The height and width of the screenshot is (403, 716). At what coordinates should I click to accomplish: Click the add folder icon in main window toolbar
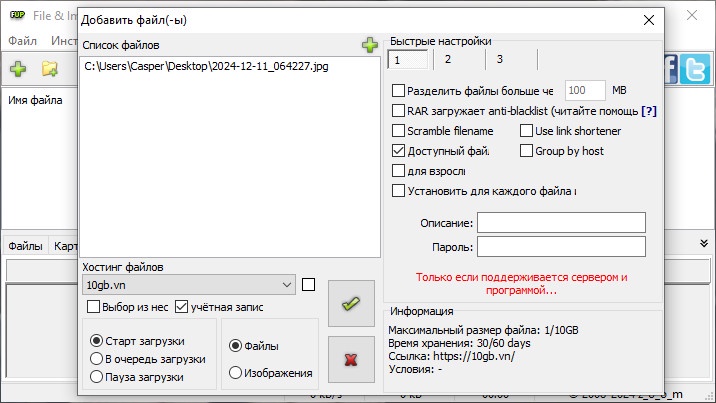pos(49,69)
